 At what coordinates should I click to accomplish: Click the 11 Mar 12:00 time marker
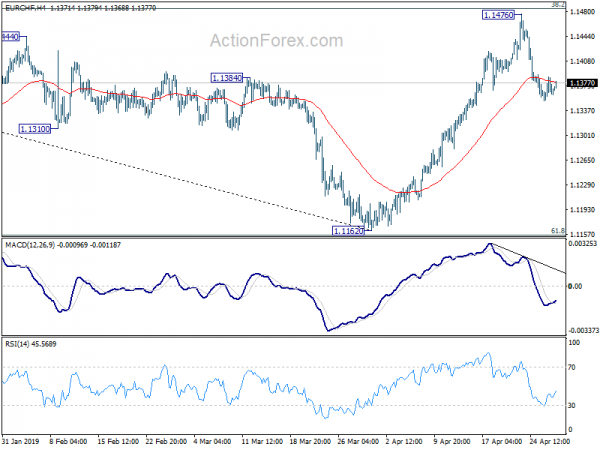click(x=262, y=441)
